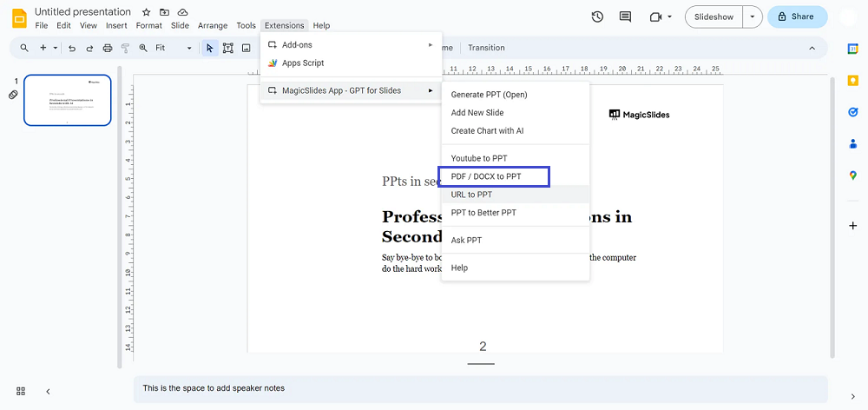Open Google Keep side panel

pos(852,80)
